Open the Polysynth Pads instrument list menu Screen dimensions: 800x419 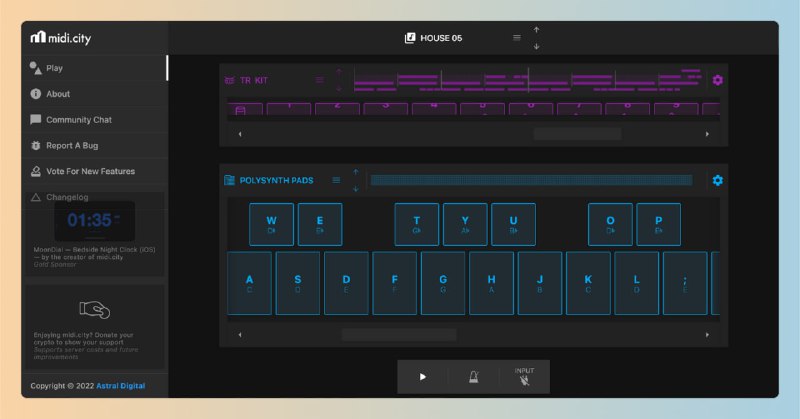tap(336, 181)
